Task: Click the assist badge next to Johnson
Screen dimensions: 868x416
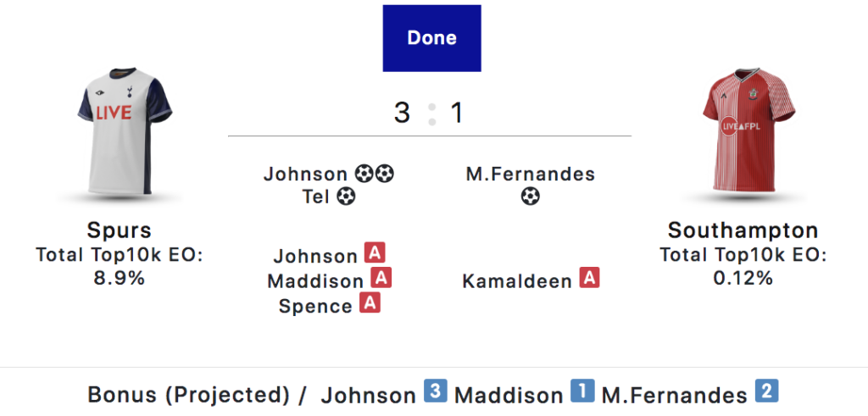Action: point(375,253)
